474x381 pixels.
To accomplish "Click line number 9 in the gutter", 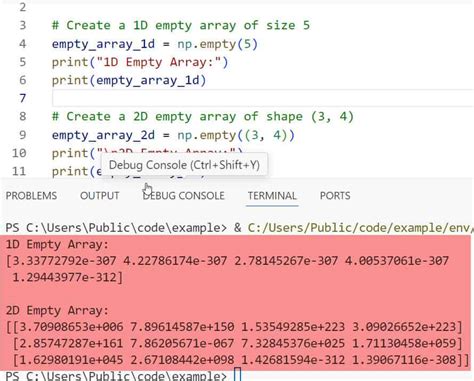I will tap(22, 135).
